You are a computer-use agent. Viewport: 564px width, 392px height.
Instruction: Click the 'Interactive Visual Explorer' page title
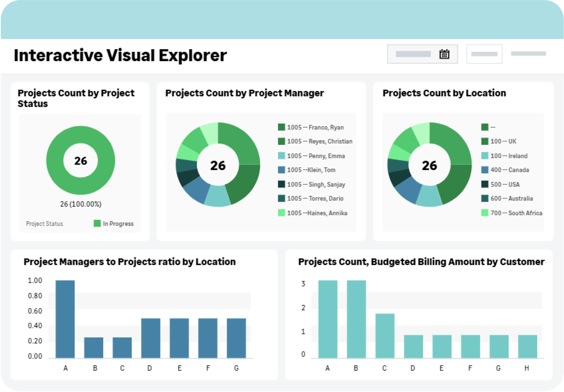(120, 55)
